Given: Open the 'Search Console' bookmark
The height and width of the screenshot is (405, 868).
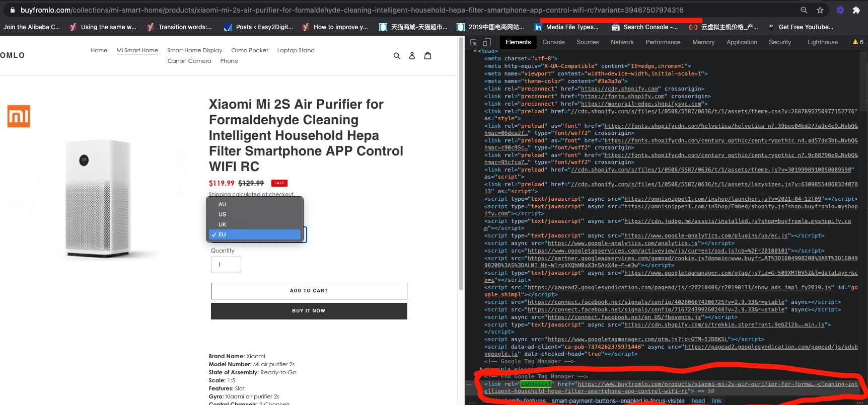Looking at the screenshot, I should click(644, 27).
